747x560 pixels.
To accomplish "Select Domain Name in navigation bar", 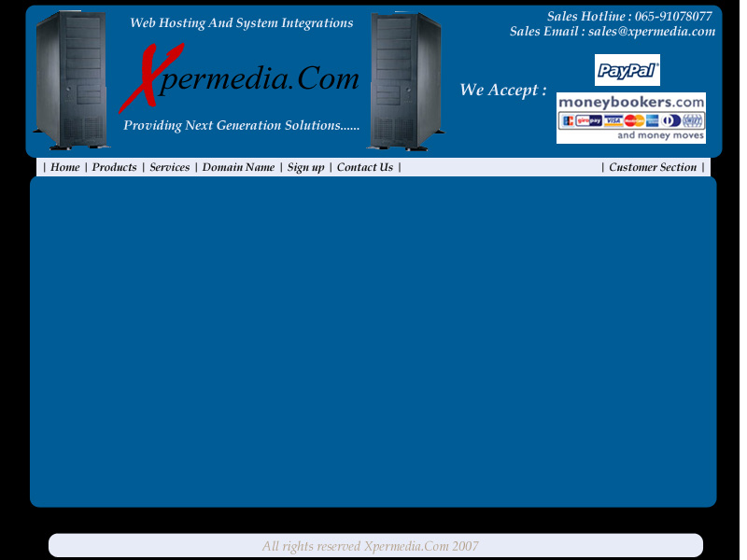I will click(x=238, y=168).
